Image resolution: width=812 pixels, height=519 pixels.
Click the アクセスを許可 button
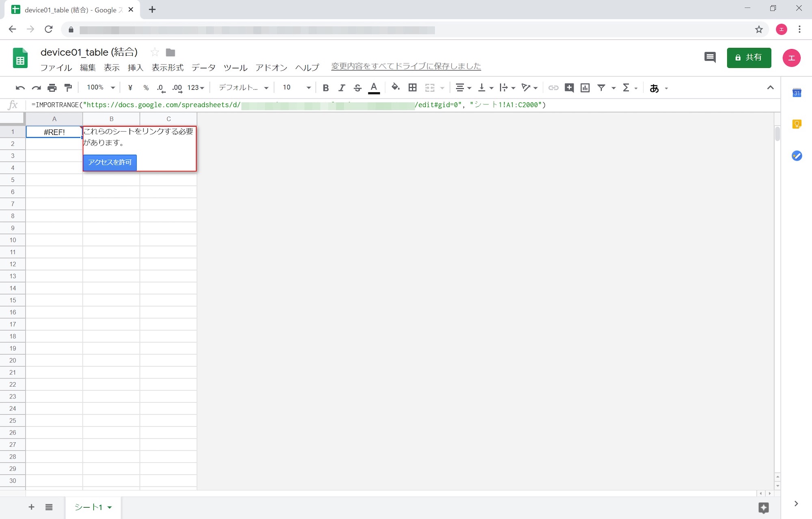click(110, 162)
